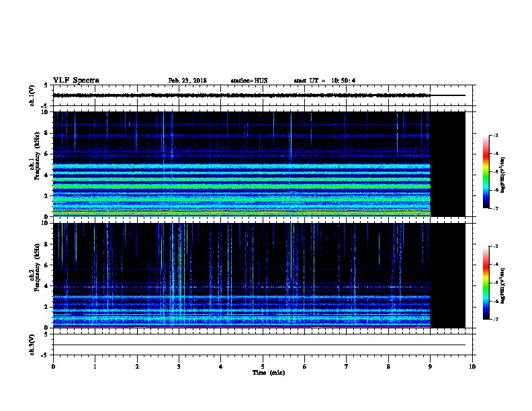Image resolution: width=532 pixels, height=411 pixels.
Task: Click the "-7" label on ch.2 color bar
Action: pyautogui.click(x=495, y=319)
